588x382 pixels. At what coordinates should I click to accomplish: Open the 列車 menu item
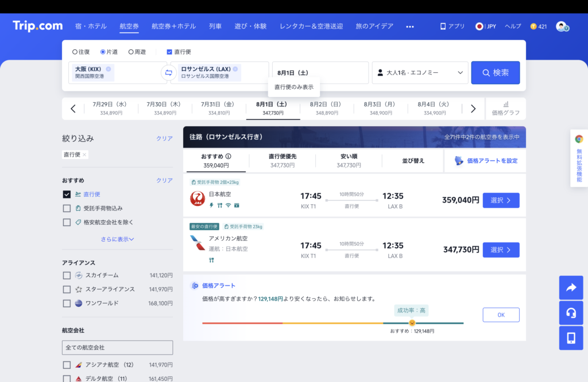215,26
